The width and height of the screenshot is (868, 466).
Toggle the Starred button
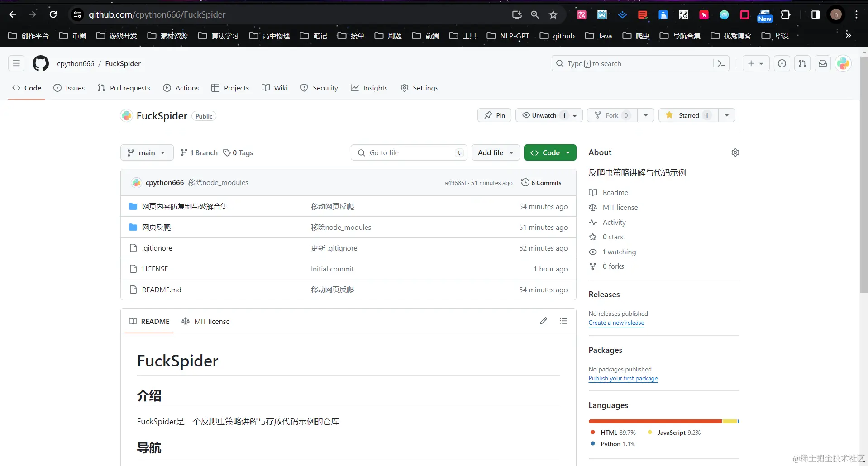coord(688,115)
